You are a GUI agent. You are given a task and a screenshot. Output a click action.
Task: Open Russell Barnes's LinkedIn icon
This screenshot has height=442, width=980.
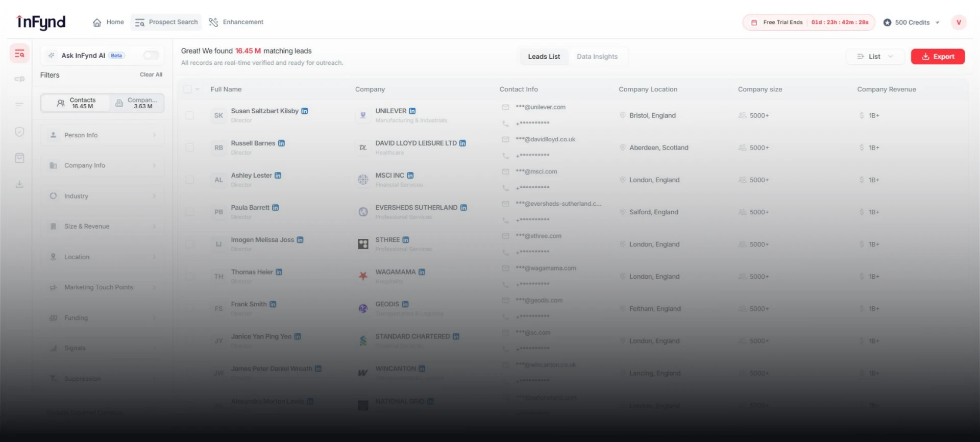coord(281,143)
